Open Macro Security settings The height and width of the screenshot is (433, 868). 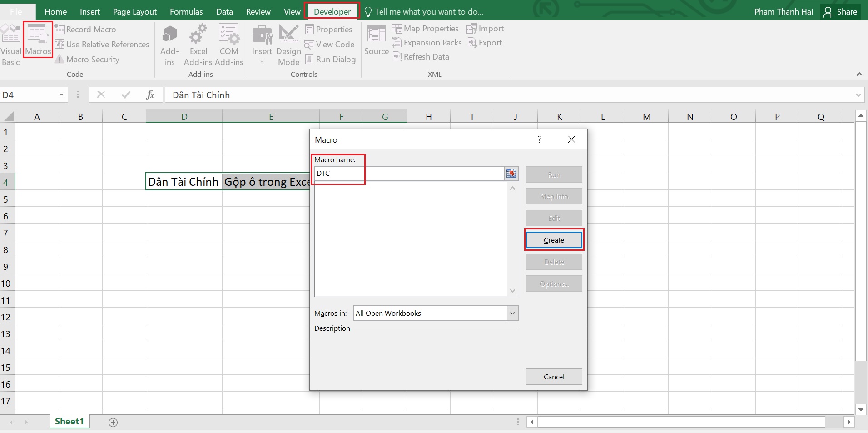(x=87, y=60)
